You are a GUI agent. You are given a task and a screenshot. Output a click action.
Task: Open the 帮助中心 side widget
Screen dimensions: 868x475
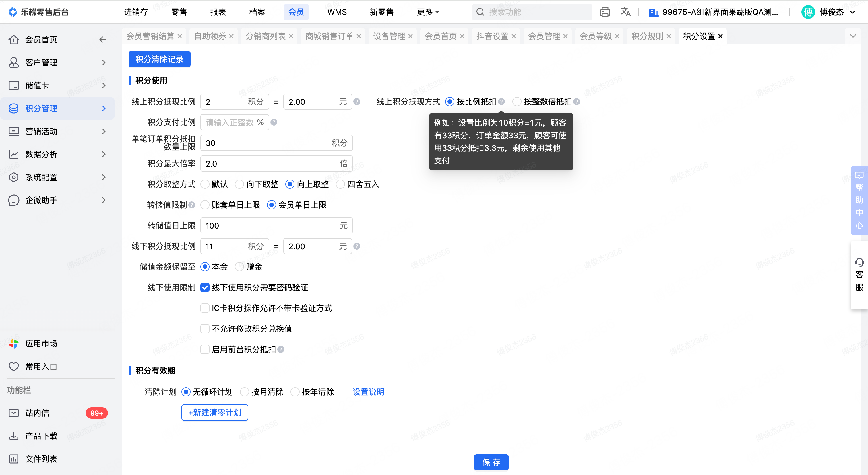[x=859, y=200]
